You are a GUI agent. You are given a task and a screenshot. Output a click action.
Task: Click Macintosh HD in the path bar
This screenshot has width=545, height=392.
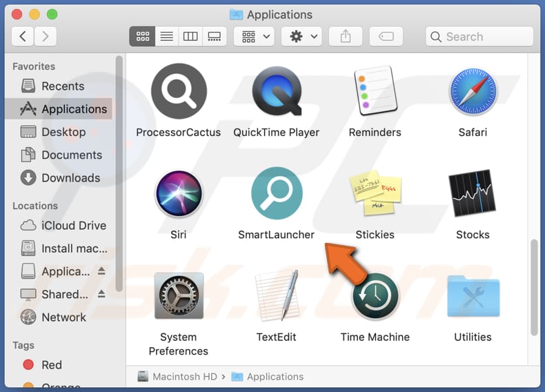tap(177, 376)
